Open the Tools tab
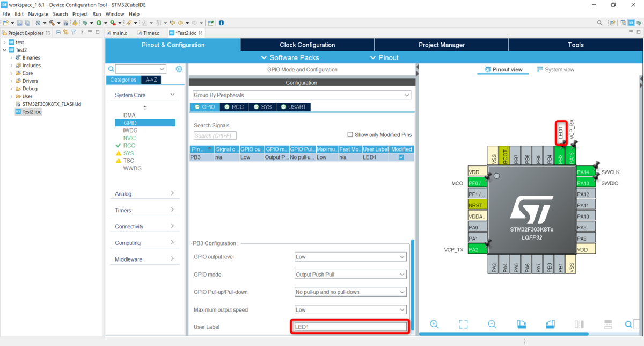Image resolution: width=644 pixels, height=346 pixels. tap(576, 45)
